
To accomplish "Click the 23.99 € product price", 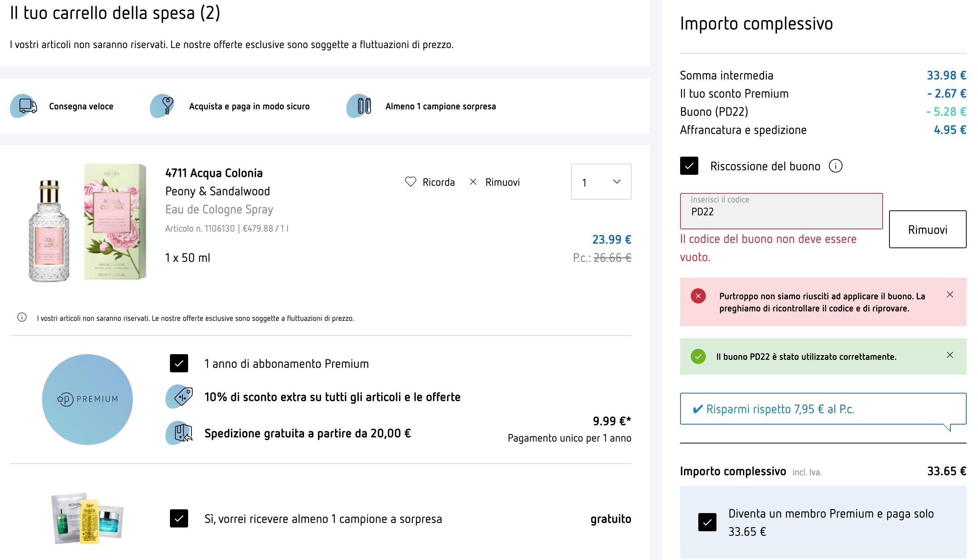I will [x=611, y=240].
